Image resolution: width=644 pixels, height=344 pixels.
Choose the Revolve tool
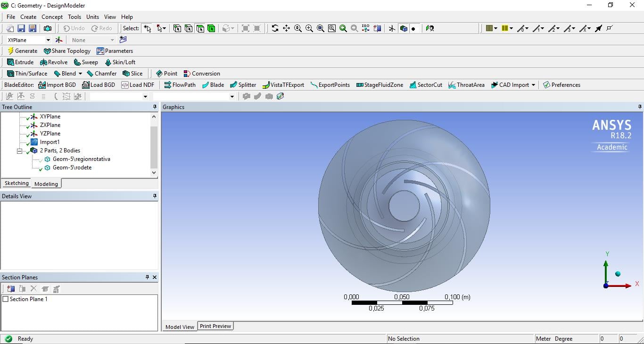(54, 62)
